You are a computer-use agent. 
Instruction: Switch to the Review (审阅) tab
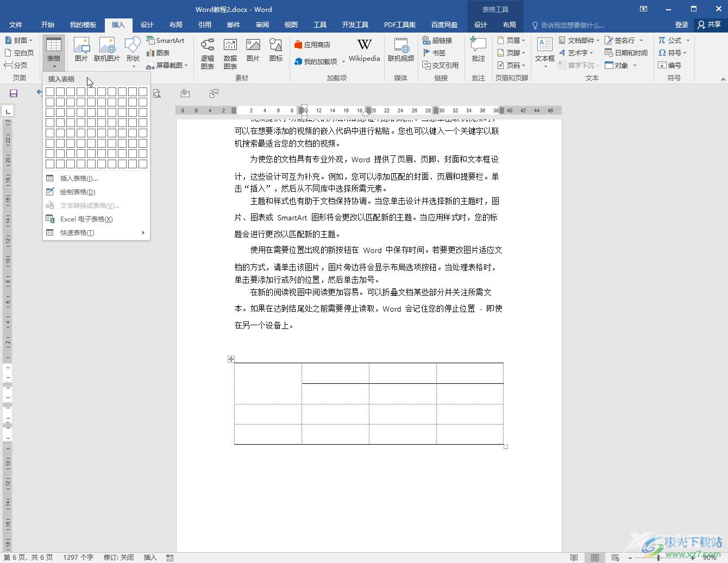[x=262, y=24]
